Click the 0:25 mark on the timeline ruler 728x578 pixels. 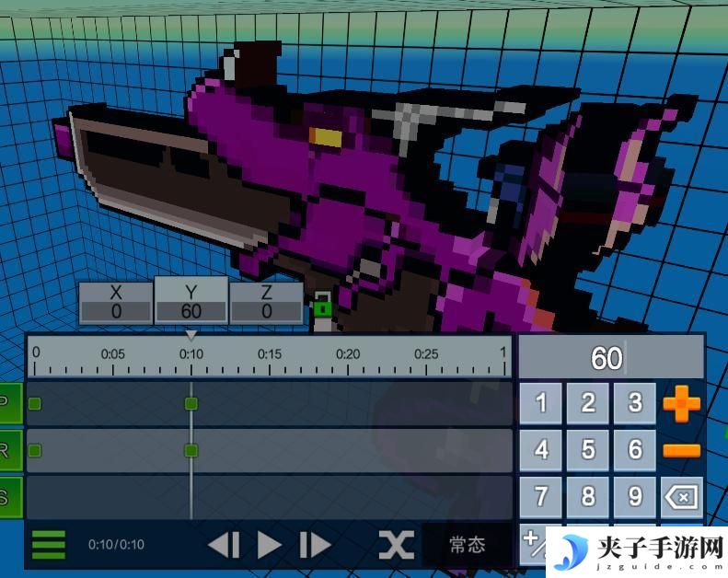pyautogui.click(x=426, y=354)
